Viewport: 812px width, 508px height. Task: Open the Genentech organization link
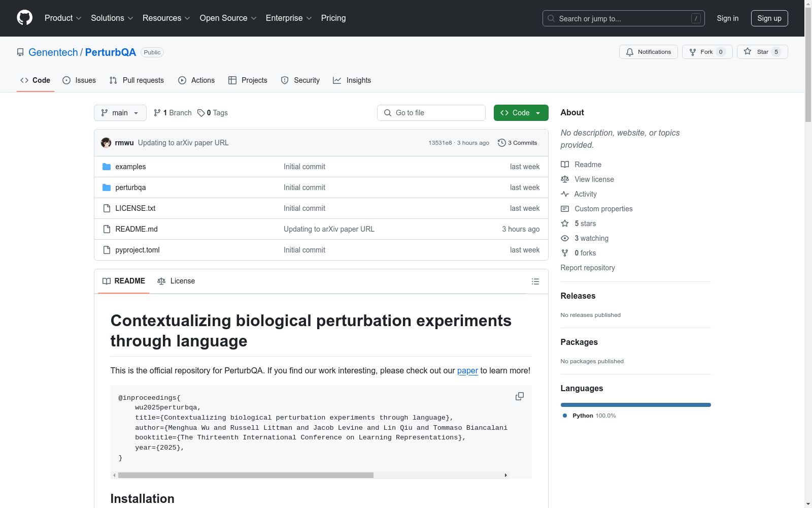tap(53, 52)
